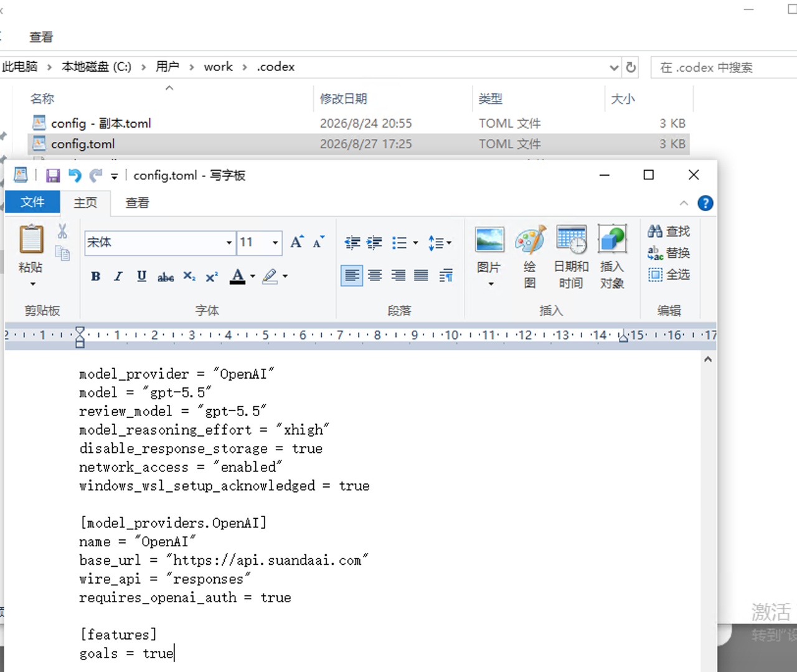Insert an object into document
Screen dimensions: 797x672
click(x=612, y=256)
